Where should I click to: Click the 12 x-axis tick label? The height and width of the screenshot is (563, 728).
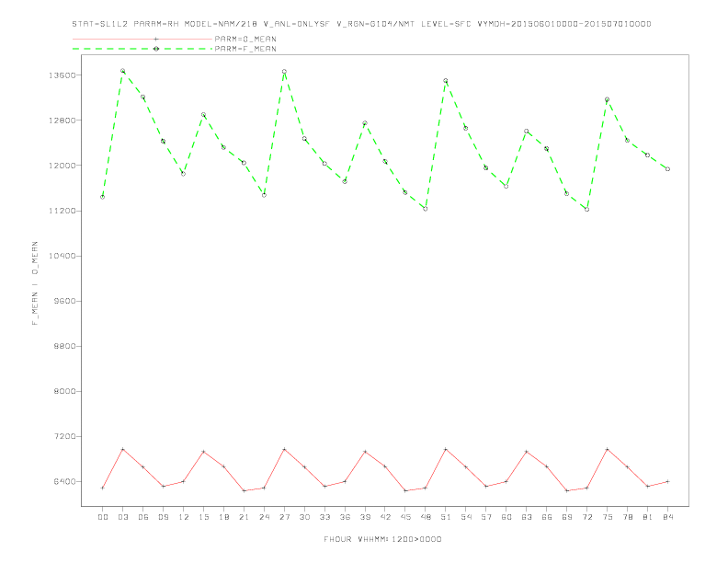[184, 517]
